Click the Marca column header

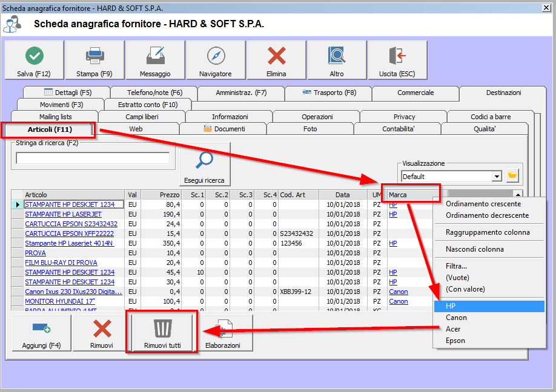(x=411, y=195)
